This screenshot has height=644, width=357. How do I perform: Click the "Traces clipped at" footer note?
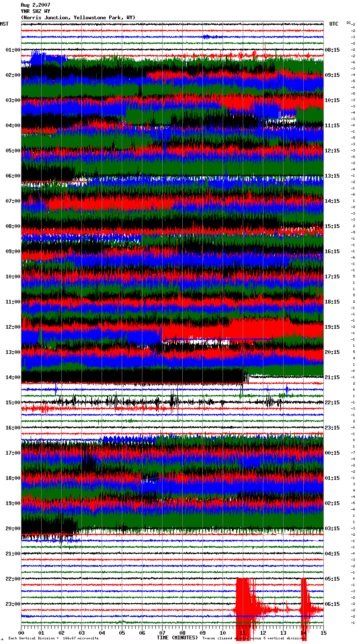[x=254, y=638]
